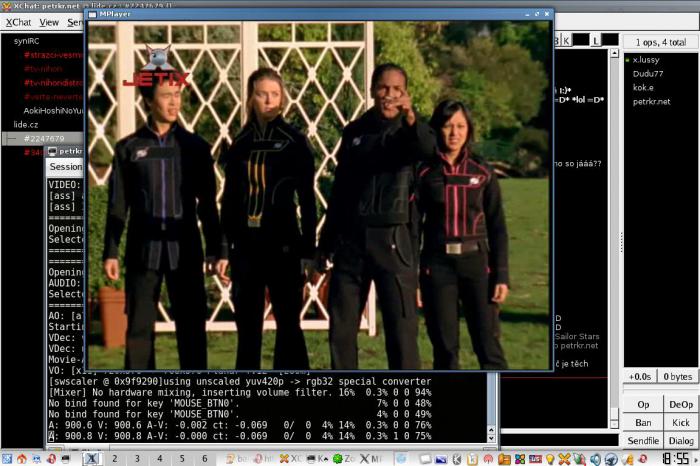Click the XChat tray icon
700x466 pixels.
point(565,459)
